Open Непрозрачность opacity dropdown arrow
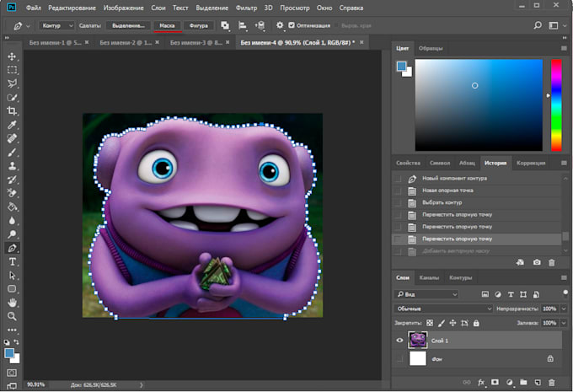This screenshot has height=392, width=573. coord(564,309)
